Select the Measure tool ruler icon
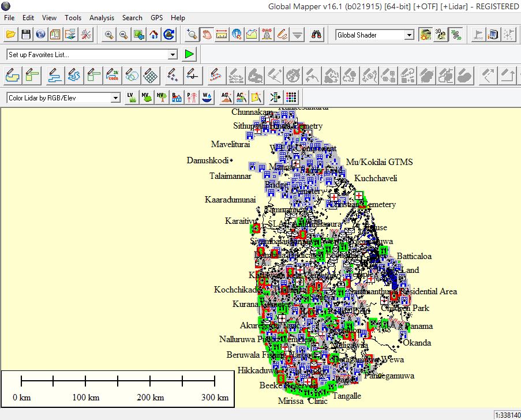The width and height of the screenshot is (521, 420). click(222, 35)
